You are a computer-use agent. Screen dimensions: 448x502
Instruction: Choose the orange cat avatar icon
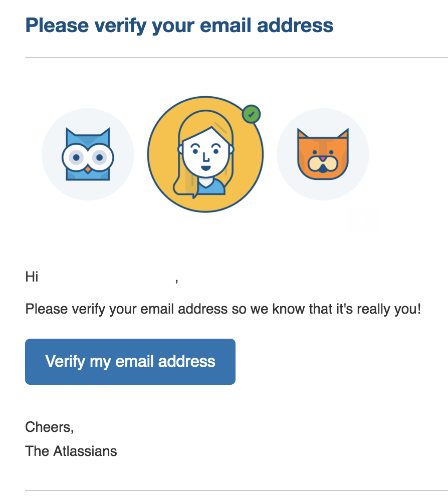[323, 154]
